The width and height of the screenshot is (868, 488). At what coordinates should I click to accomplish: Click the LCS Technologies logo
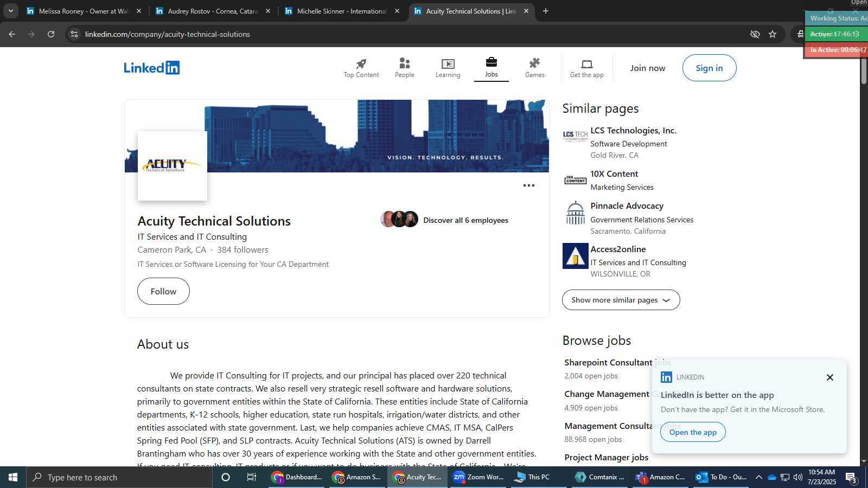[575, 135]
